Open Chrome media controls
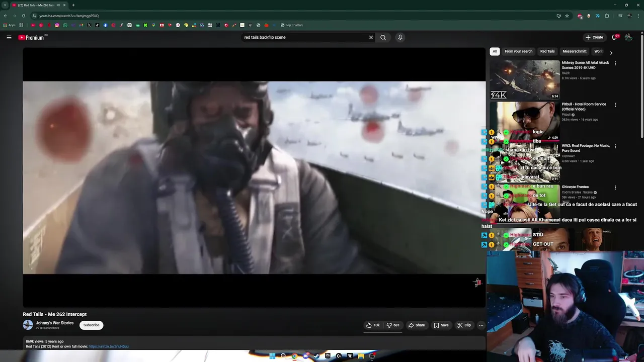This screenshot has height=362, width=644. 620,16
